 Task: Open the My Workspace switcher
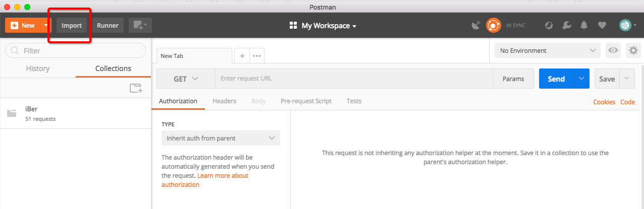click(329, 26)
